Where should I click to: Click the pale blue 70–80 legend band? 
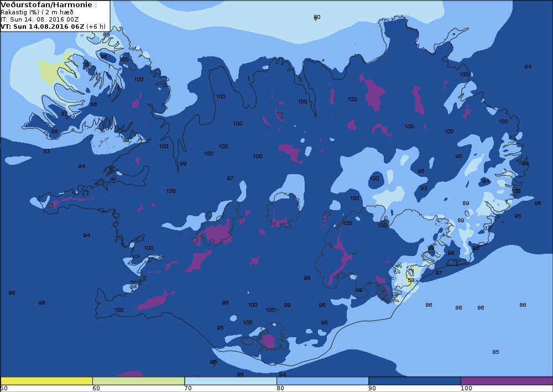point(230,381)
